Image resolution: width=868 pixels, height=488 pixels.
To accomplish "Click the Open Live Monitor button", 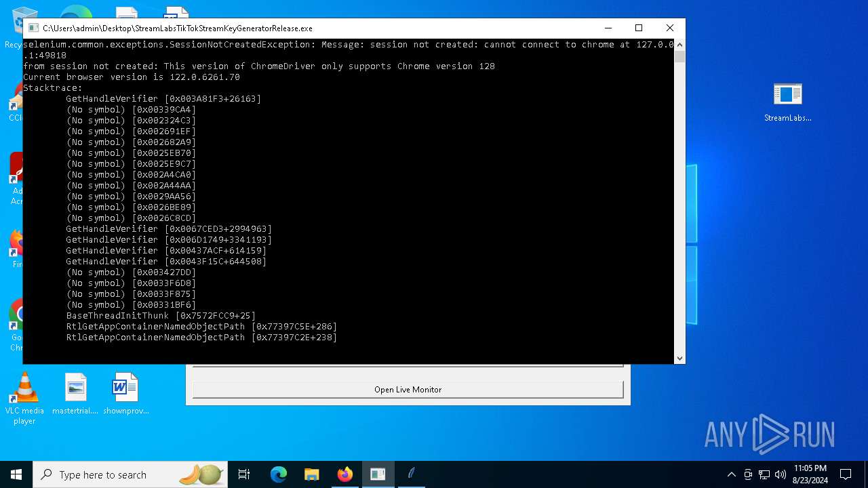I will coord(408,390).
